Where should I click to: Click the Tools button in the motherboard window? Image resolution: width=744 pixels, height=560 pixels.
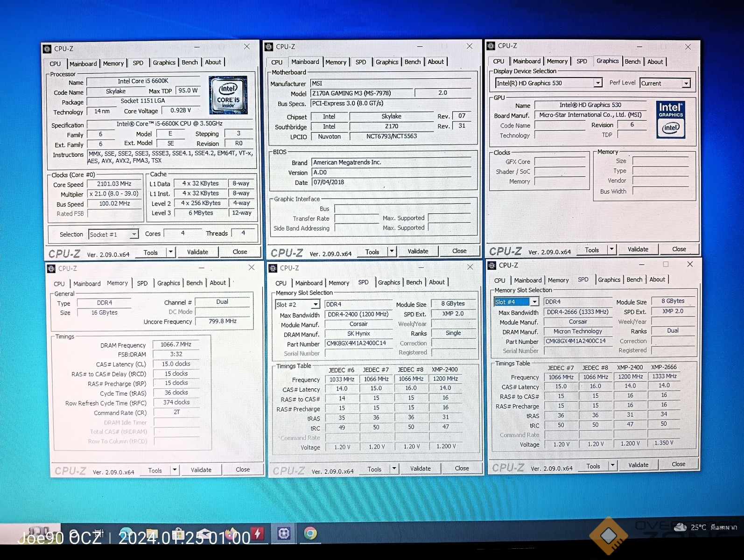tap(372, 252)
